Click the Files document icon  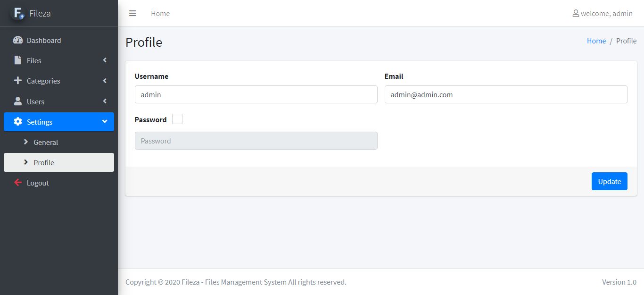18,60
